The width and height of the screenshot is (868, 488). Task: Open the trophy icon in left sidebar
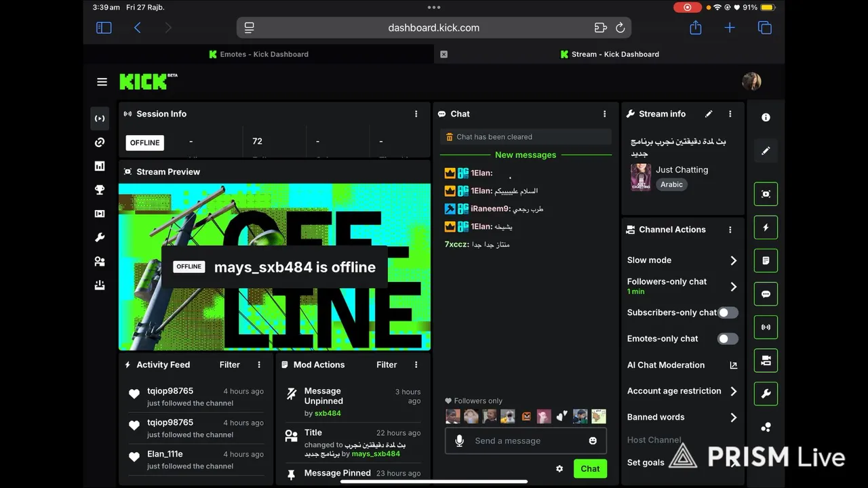100,190
